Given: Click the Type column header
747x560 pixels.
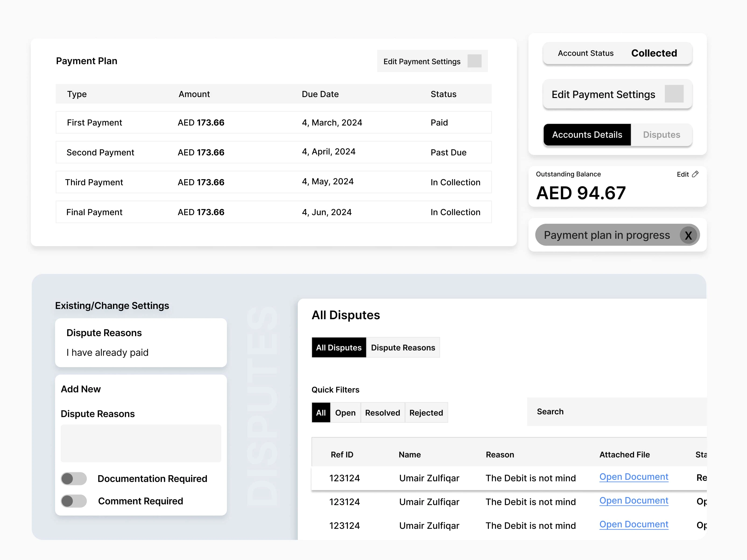Looking at the screenshot, I should tap(77, 94).
